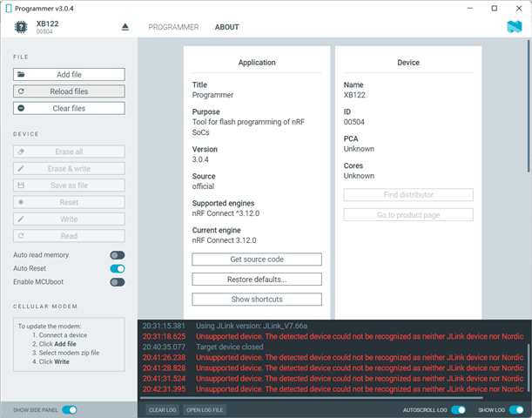Viewport: 532px width, 418px height.
Task: Click the log vertical scrollbar
Action: point(529,367)
